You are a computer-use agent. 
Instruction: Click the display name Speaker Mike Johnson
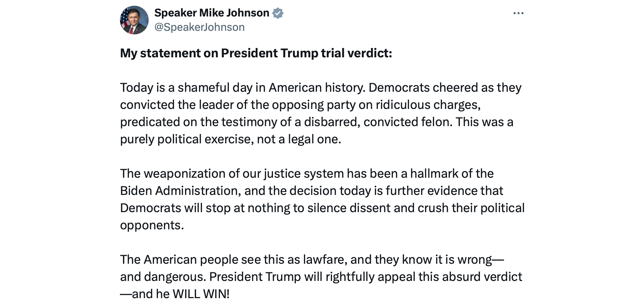211,13
